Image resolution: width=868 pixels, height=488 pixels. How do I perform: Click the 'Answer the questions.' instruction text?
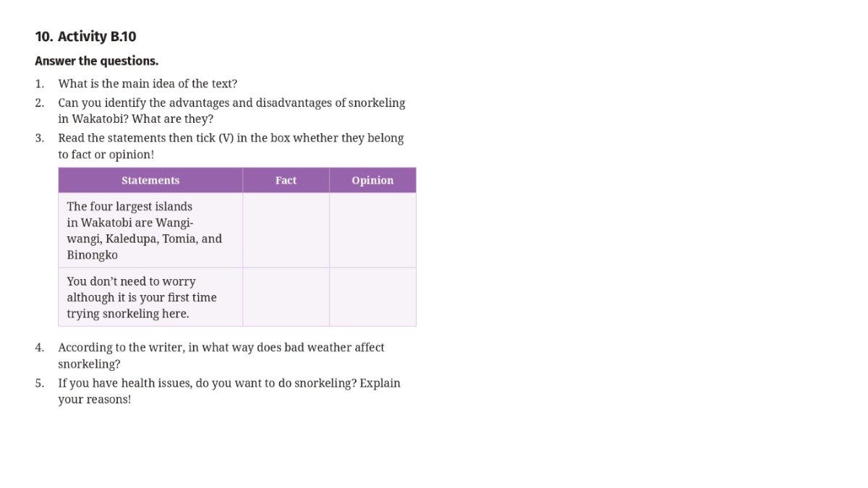(x=96, y=61)
